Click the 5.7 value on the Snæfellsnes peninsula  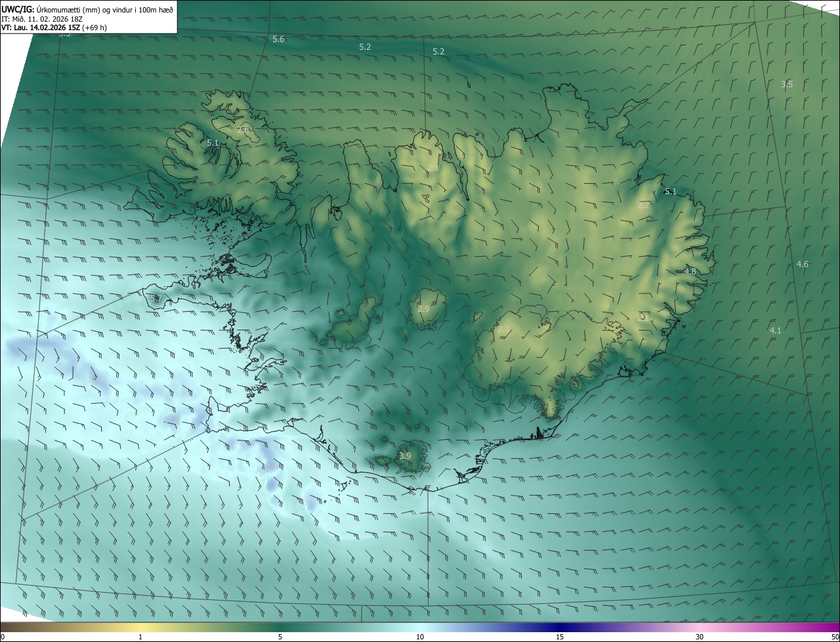156,299
